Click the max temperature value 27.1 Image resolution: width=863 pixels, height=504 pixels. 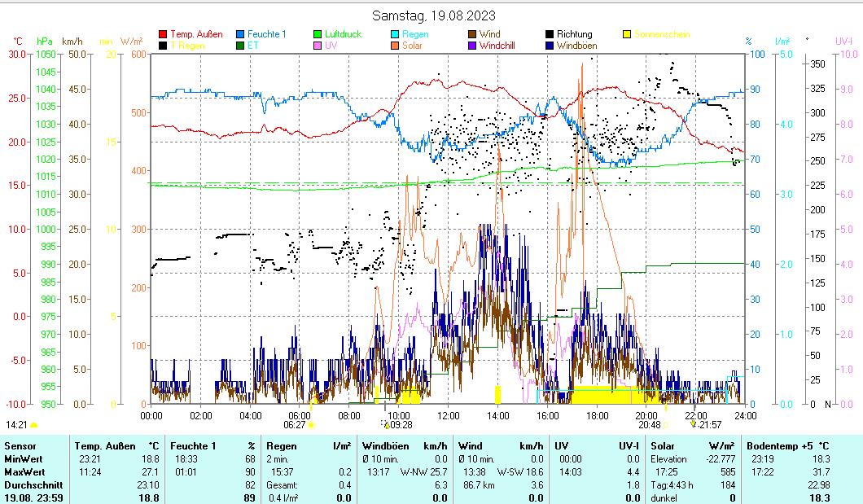click(150, 472)
